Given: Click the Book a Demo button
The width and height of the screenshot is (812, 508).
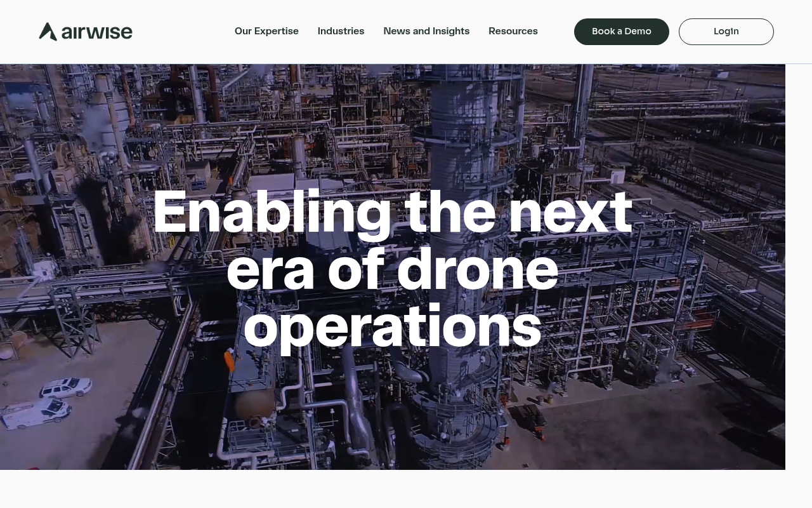Looking at the screenshot, I should (x=622, y=32).
